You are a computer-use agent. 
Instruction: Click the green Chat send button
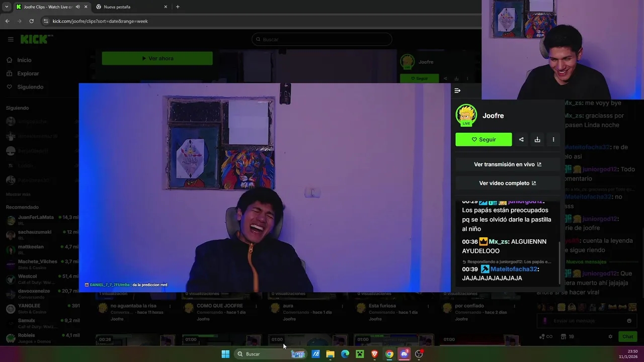(x=628, y=336)
